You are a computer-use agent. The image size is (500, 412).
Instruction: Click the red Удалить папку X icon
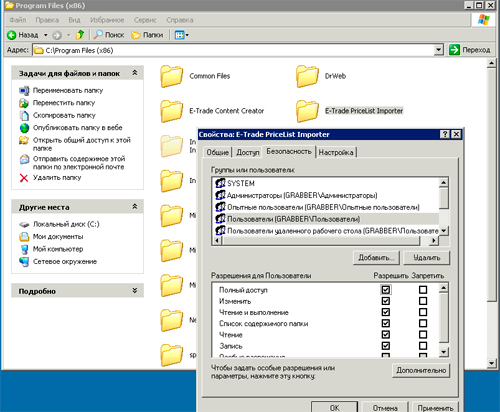click(24, 178)
